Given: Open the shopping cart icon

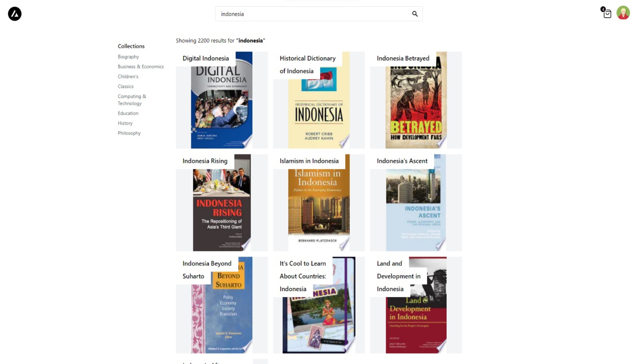Looking at the screenshot, I should pos(607,14).
